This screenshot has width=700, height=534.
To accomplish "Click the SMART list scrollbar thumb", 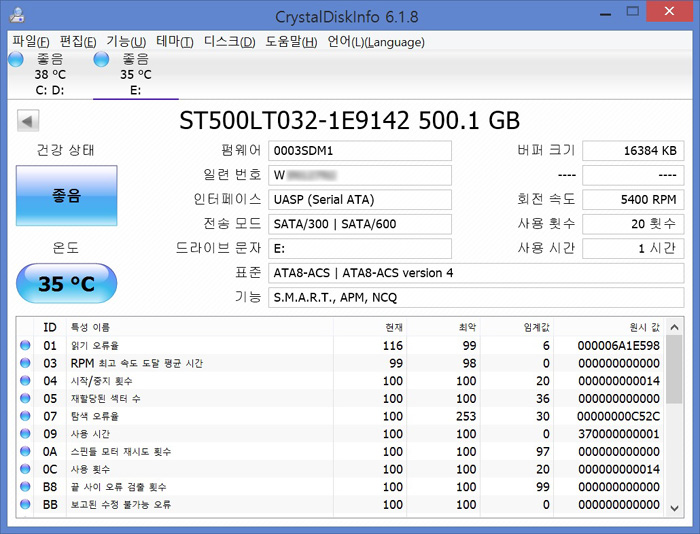I will 675,370.
